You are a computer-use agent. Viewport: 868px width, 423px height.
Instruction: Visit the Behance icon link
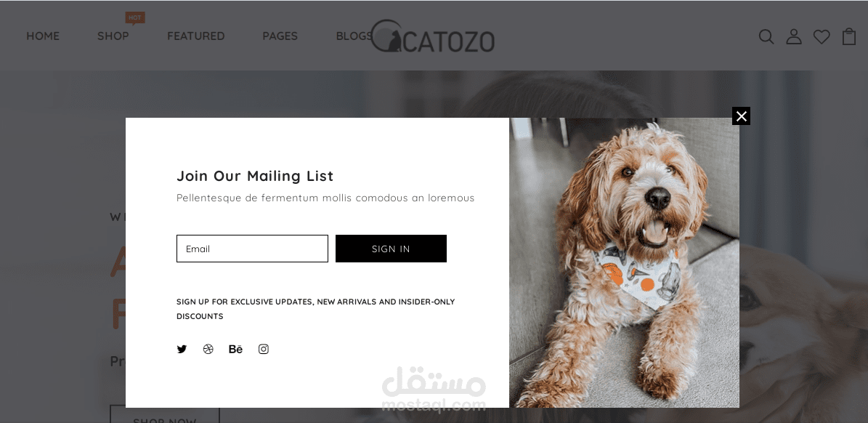pos(236,349)
